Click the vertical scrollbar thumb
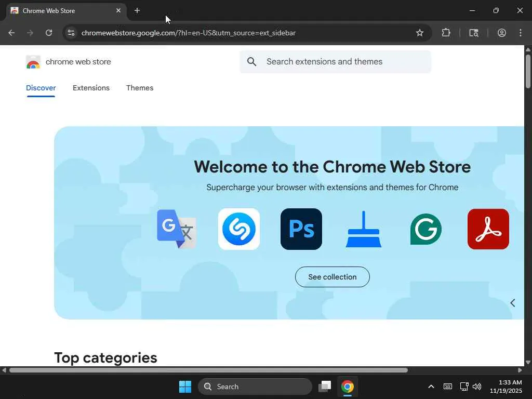The height and width of the screenshot is (399, 532). pos(528,71)
